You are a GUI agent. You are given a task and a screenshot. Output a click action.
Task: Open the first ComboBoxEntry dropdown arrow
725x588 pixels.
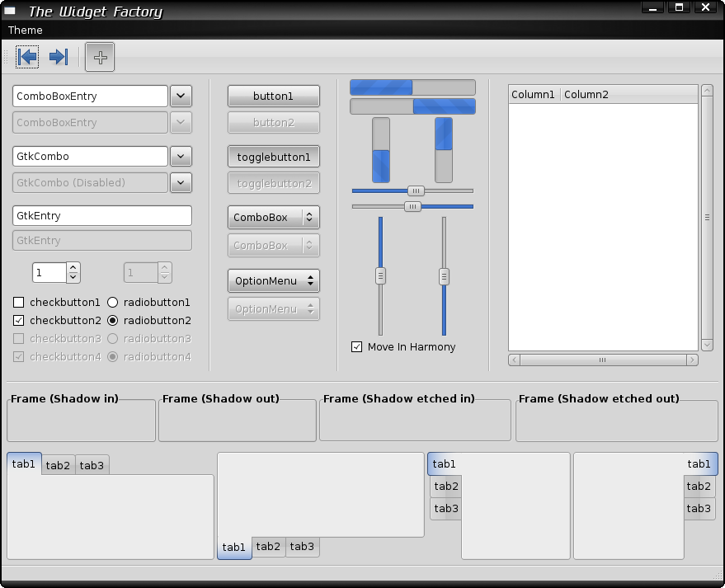181,96
